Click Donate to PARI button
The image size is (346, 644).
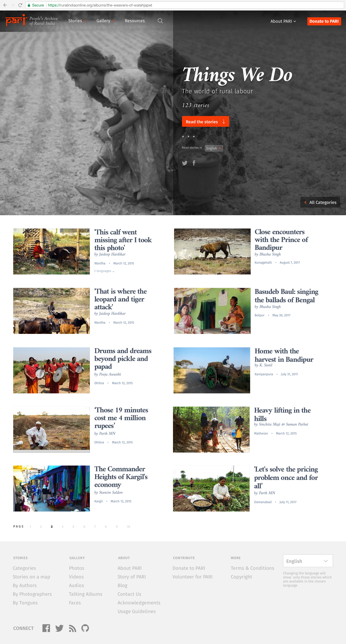[324, 21]
